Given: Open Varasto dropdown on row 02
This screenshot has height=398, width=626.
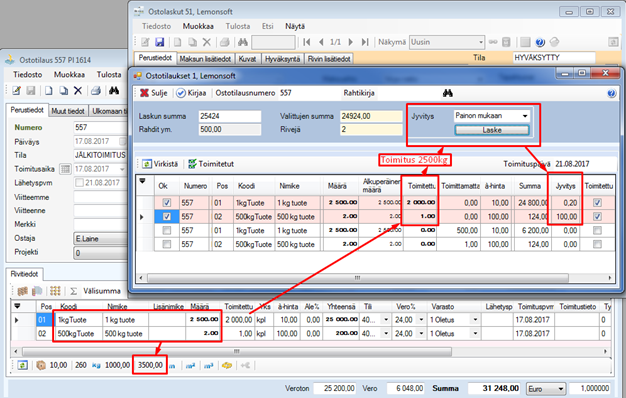Looking at the screenshot, I should [x=475, y=333].
